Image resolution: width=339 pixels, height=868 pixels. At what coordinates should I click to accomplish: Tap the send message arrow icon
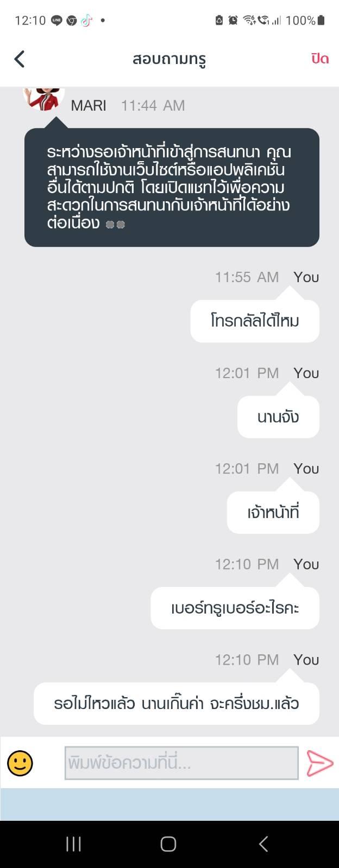coord(319,763)
